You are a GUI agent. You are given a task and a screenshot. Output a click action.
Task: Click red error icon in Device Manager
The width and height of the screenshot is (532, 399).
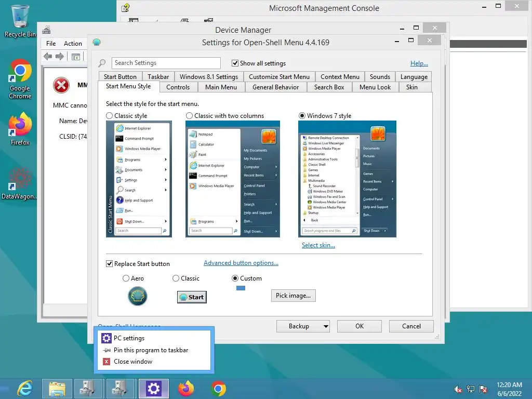tap(61, 85)
